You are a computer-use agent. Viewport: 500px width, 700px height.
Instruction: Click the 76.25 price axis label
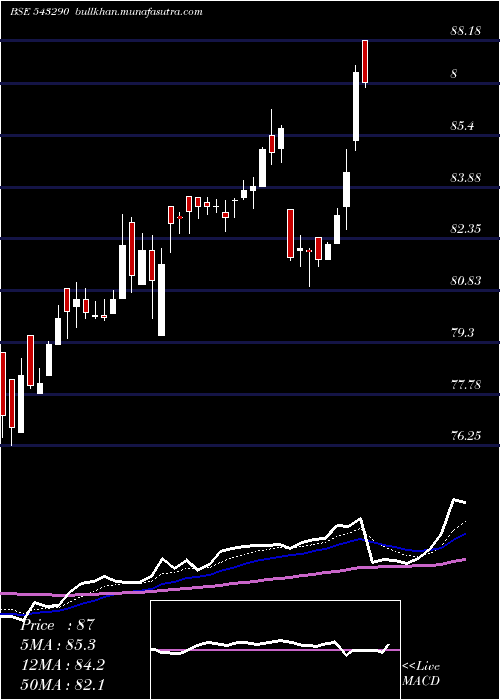click(466, 436)
